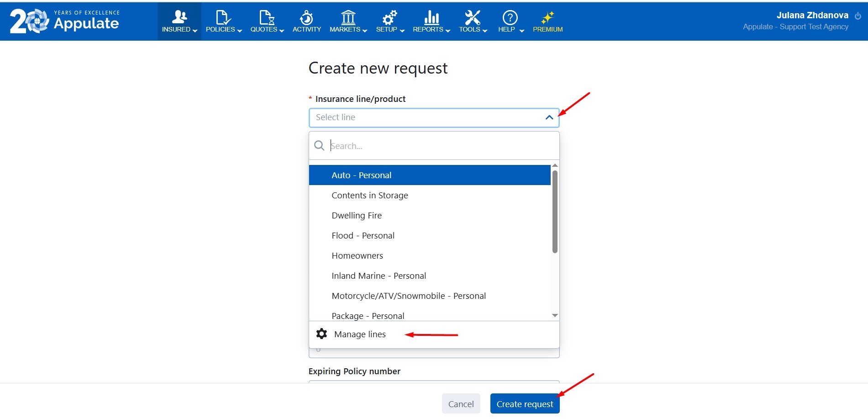Open Manage lines settings
This screenshot has height=419, width=868.
[x=359, y=334]
